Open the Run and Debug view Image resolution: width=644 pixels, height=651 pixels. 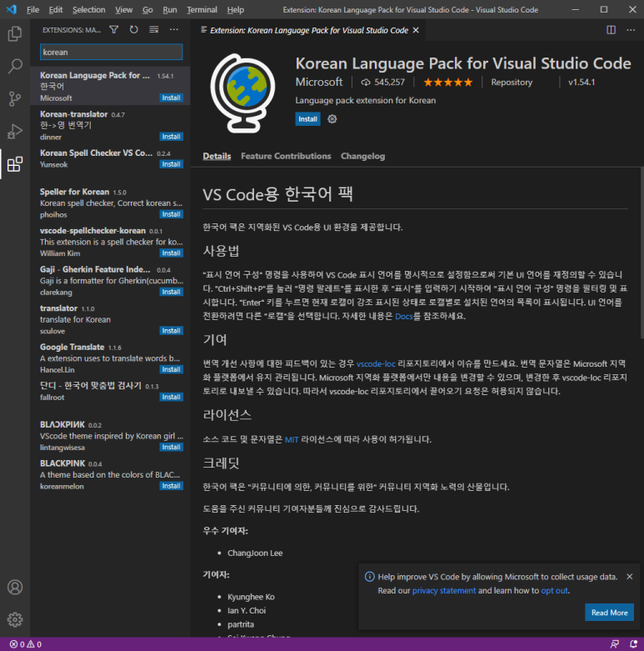(15, 131)
